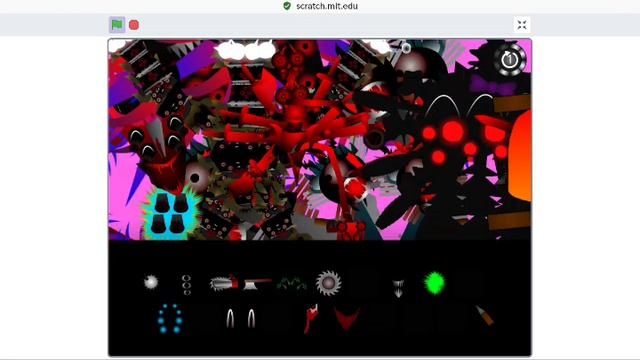The width and height of the screenshot is (640, 360).
Task: Stop the project with the red stop button
Action: [x=134, y=25]
